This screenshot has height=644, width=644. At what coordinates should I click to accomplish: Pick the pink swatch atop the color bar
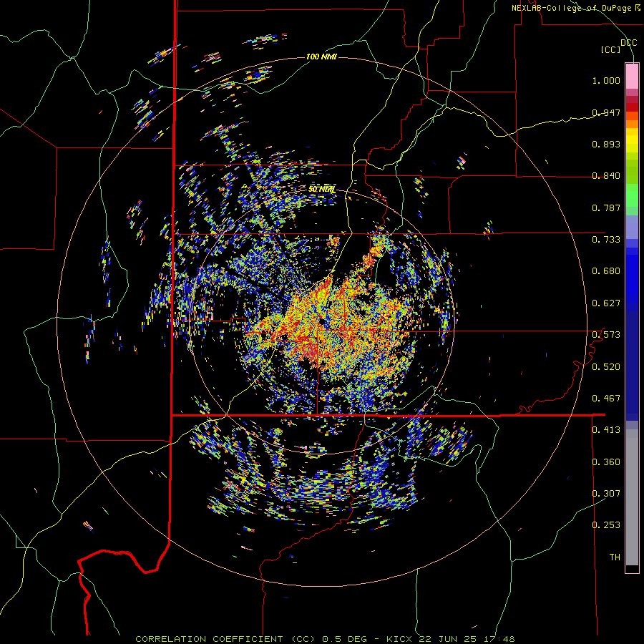(x=632, y=76)
